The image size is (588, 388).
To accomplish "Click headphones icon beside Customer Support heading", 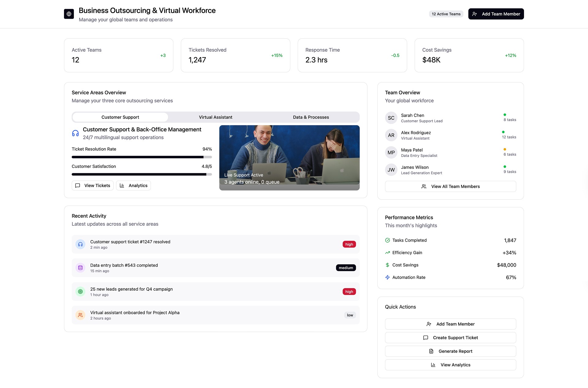I will pos(75,133).
